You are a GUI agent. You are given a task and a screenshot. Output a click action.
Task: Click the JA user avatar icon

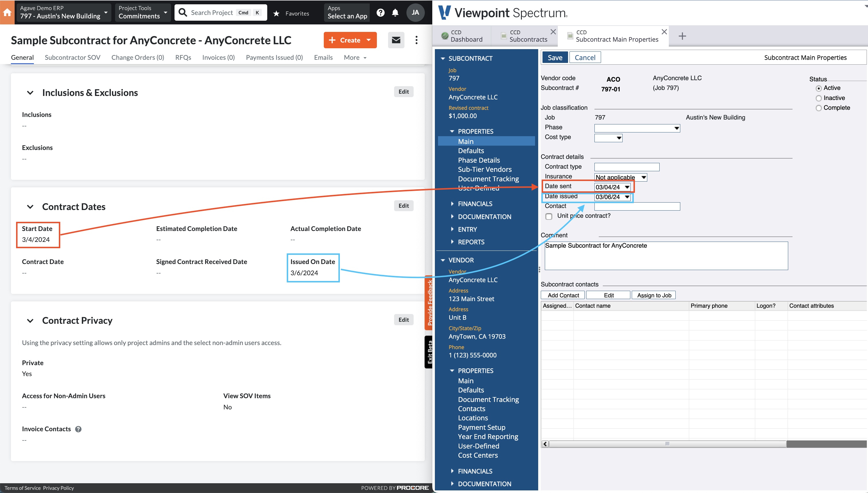(x=416, y=12)
